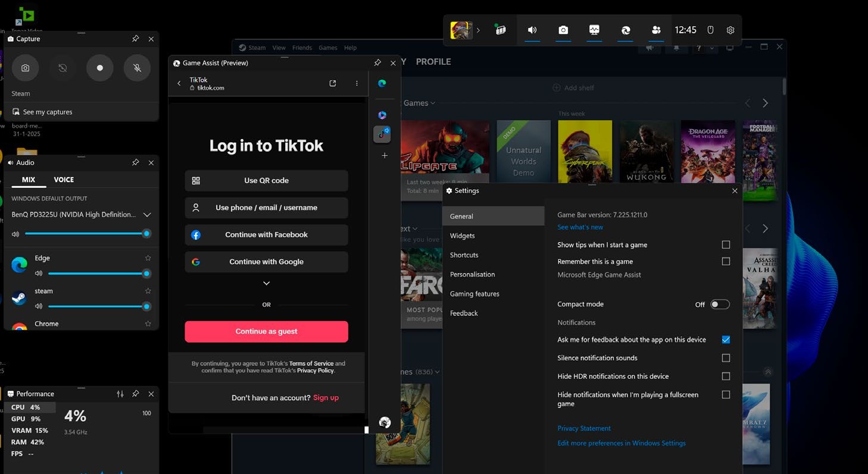This screenshot has height=474, width=868.
Task: Take a screenshot in the Capture widget
Action: (25, 68)
